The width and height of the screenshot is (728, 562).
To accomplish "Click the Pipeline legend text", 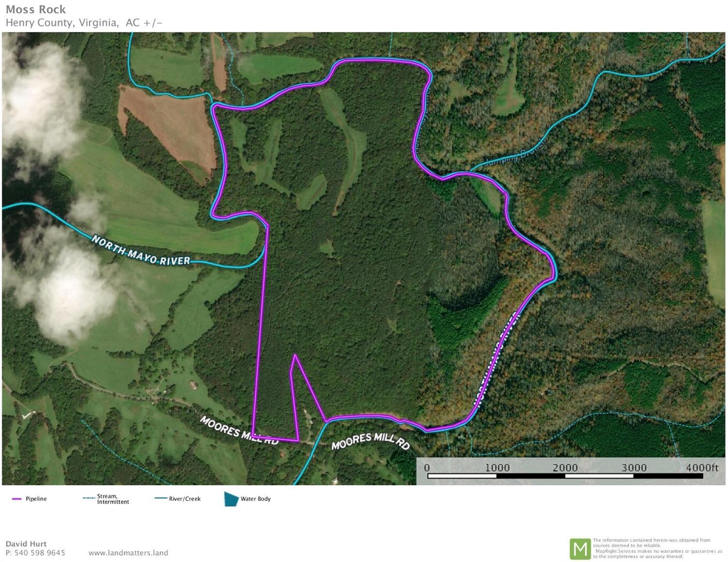I will coord(36,499).
